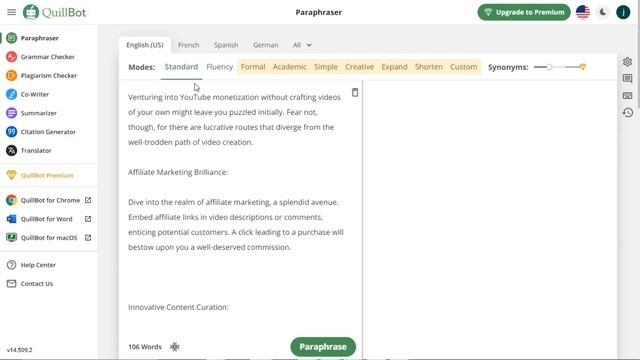This screenshot has height=360, width=640.
Task: Select the Academic mode
Action: (289, 67)
